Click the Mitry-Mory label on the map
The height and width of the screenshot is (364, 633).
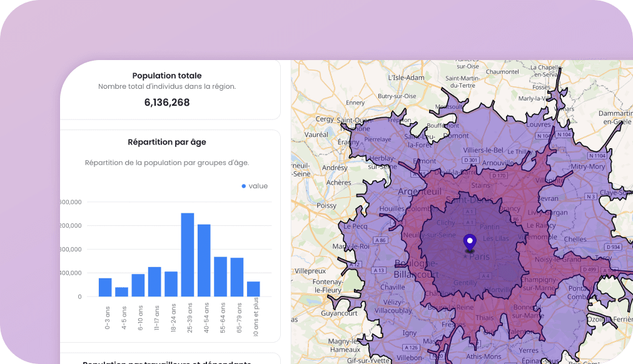(588, 166)
